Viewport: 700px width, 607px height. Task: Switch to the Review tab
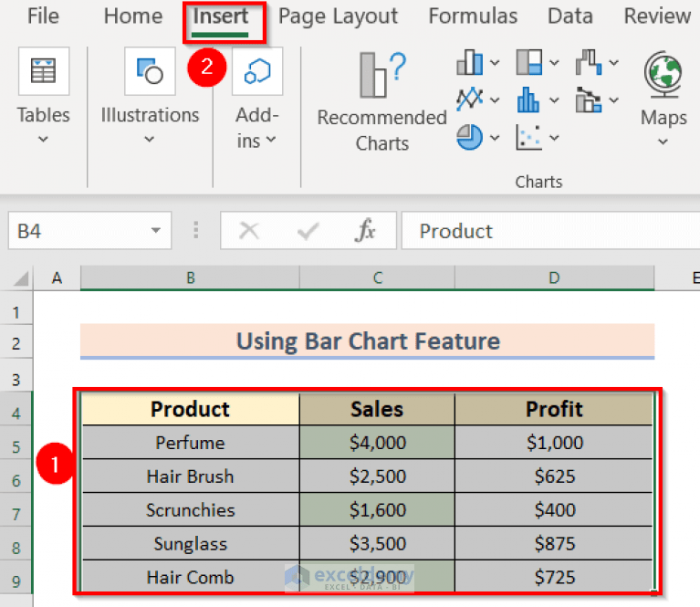click(x=657, y=16)
